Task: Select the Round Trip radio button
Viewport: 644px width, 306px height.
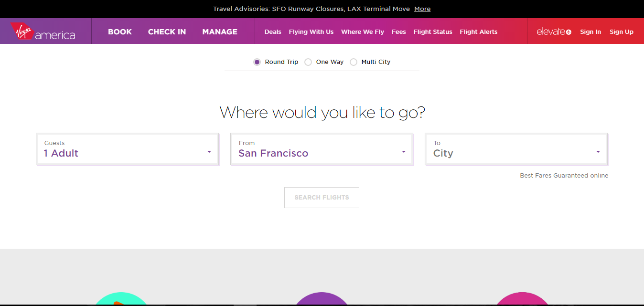Action: point(257,62)
